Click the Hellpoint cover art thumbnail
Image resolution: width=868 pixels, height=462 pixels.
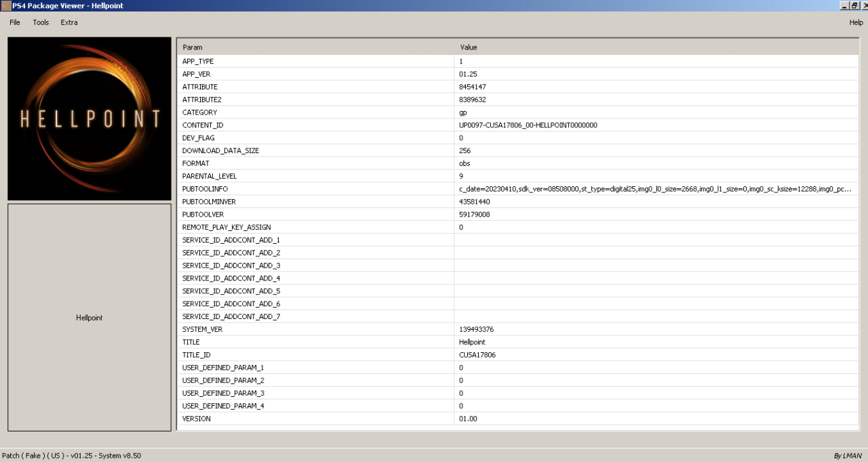[x=90, y=119]
